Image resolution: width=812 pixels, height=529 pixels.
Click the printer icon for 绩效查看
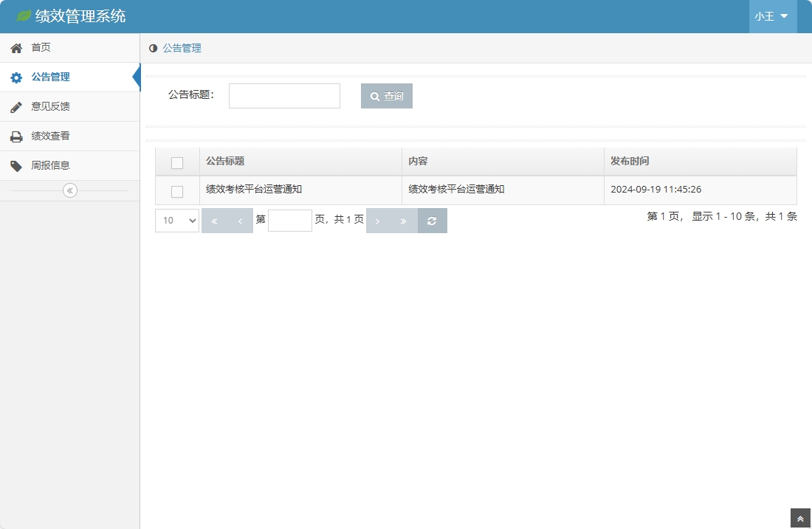15,136
